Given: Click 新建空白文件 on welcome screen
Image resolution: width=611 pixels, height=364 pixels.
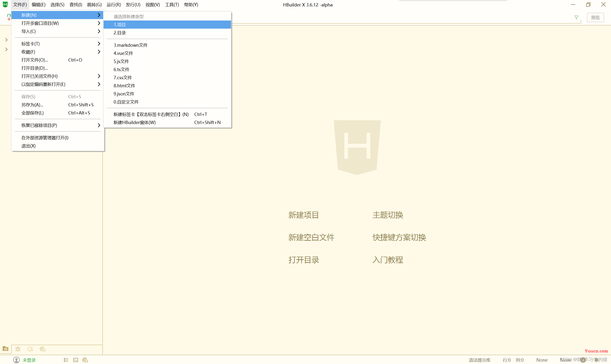Looking at the screenshot, I should coord(311,237).
